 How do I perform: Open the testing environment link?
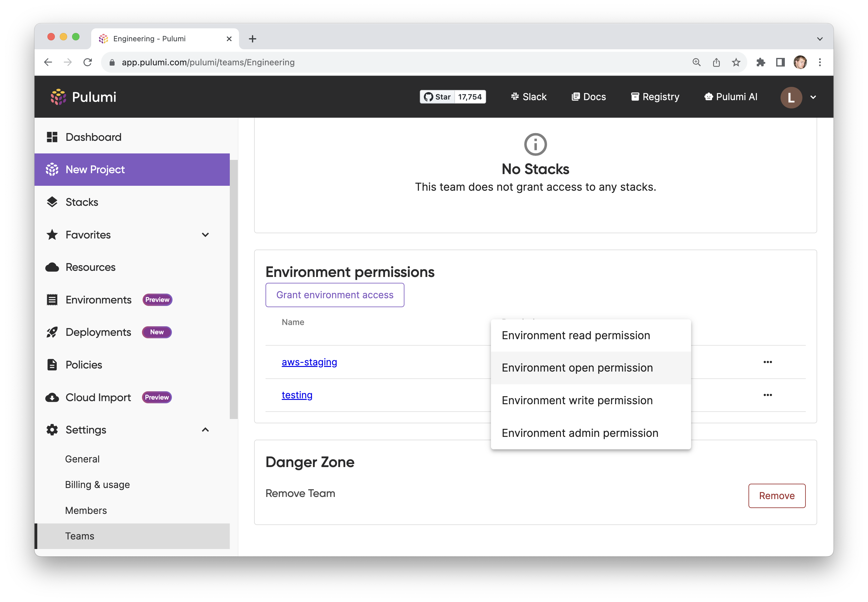(297, 395)
